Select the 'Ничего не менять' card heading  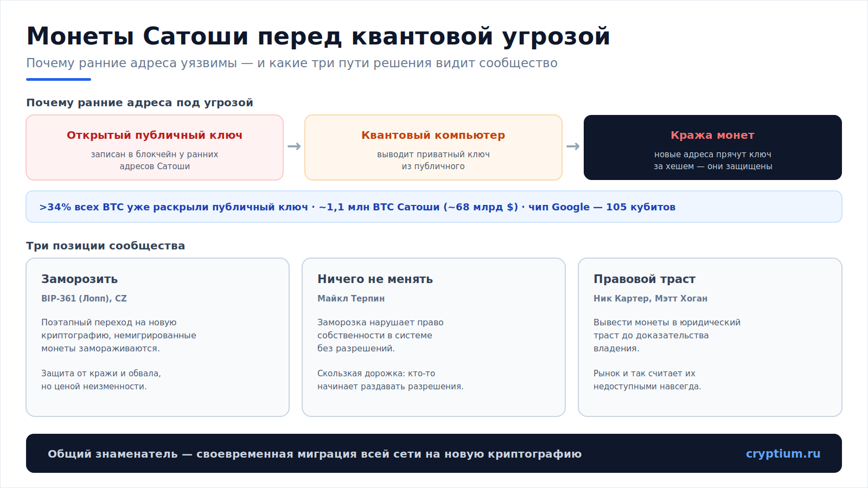(x=375, y=279)
